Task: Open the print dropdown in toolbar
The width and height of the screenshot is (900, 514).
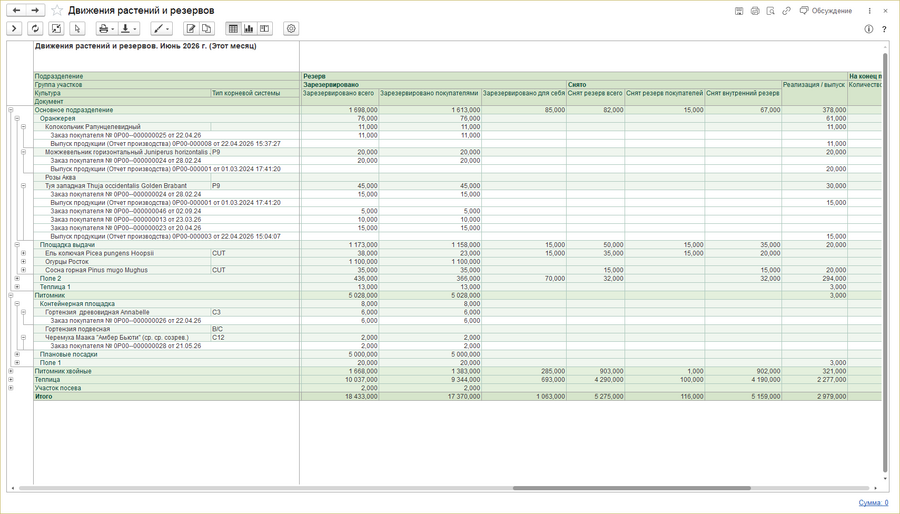Action: (x=106, y=29)
